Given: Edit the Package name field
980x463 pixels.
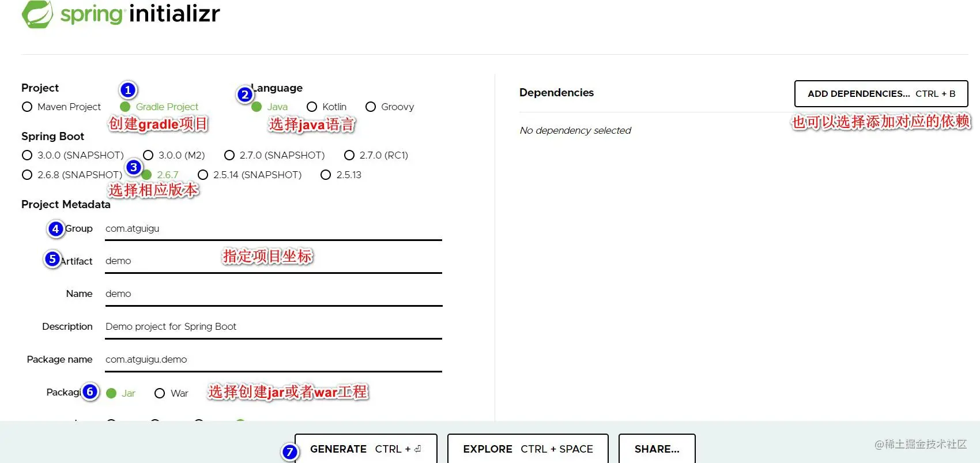Looking at the screenshot, I should click(273, 360).
